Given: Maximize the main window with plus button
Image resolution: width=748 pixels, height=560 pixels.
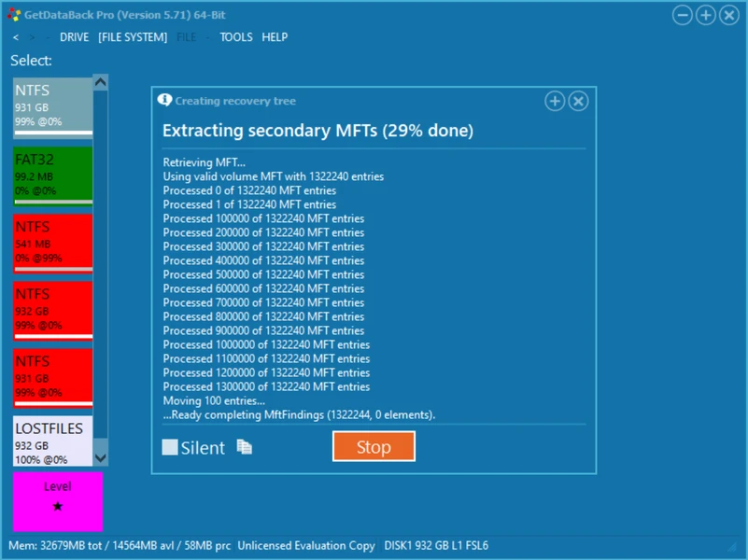Looking at the screenshot, I should 706,15.
